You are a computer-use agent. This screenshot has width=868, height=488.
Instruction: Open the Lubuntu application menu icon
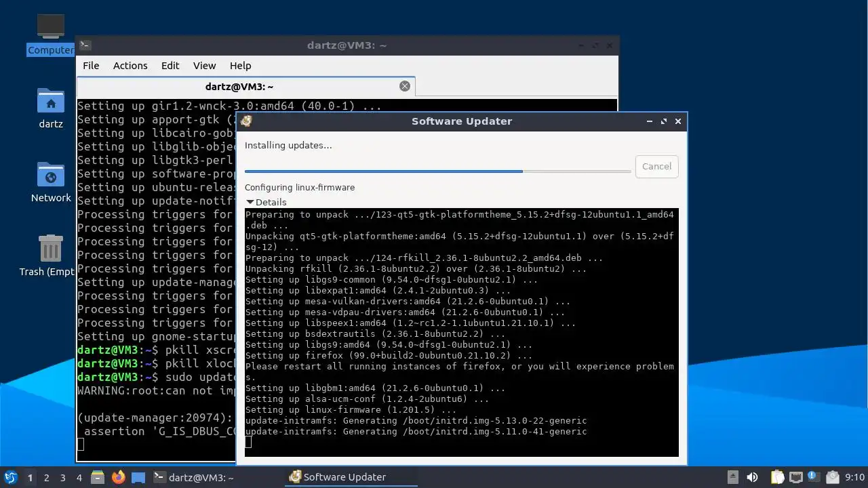(x=10, y=477)
